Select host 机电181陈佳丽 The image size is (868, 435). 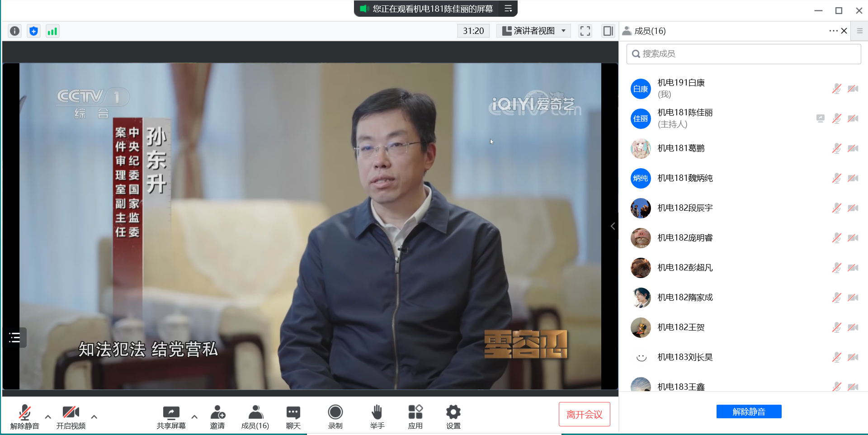click(744, 118)
